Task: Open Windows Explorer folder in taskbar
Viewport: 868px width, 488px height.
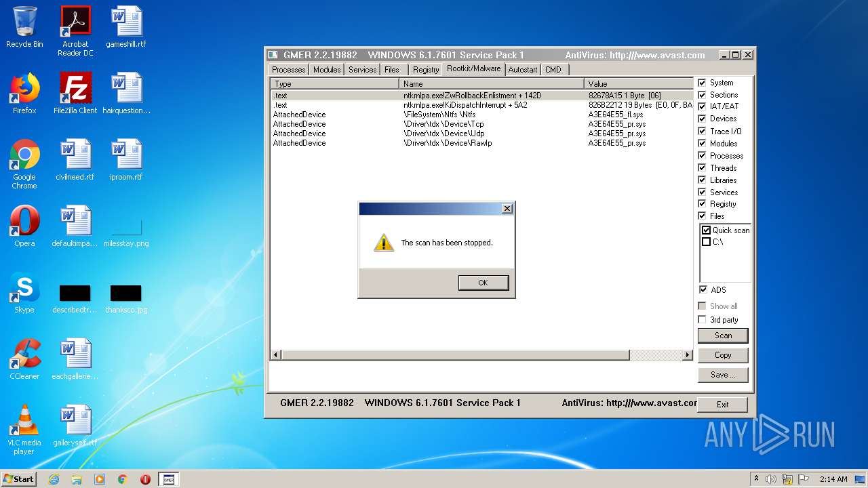Action: tap(77, 479)
